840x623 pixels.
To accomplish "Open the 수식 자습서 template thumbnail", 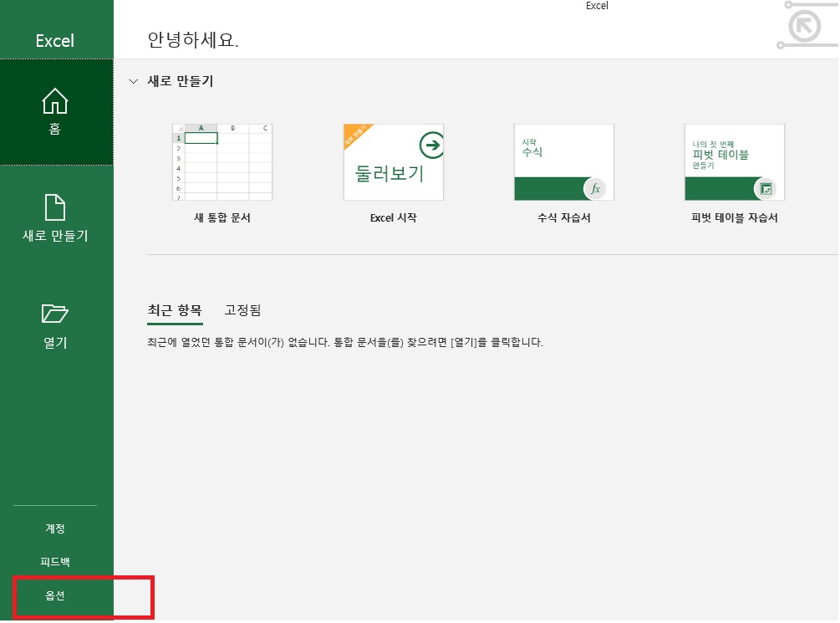I will (x=563, y=162).
